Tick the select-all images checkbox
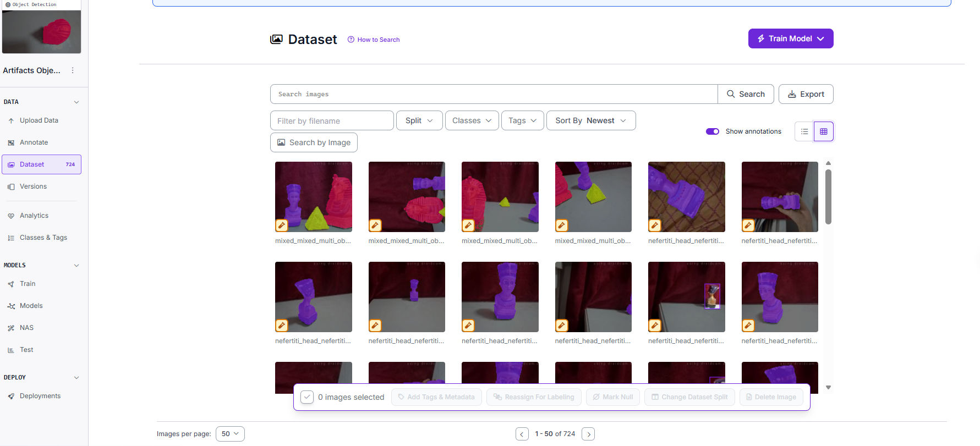 coord(307,397)
